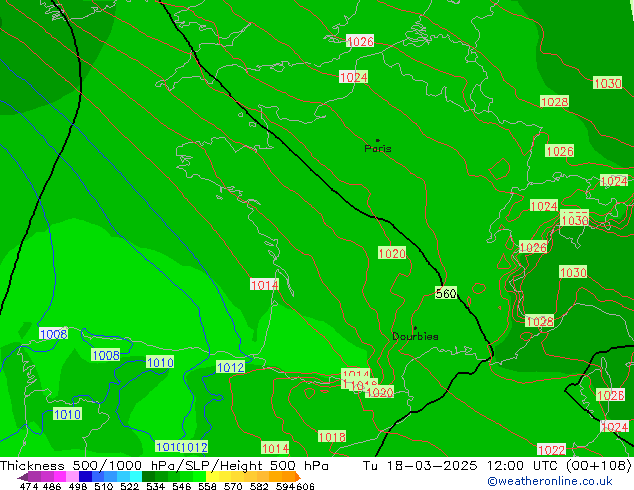634x490 pixels.
Task: Click the legend's purple left arrow tip
Action: pyautogui.click(x=22, y=477)
